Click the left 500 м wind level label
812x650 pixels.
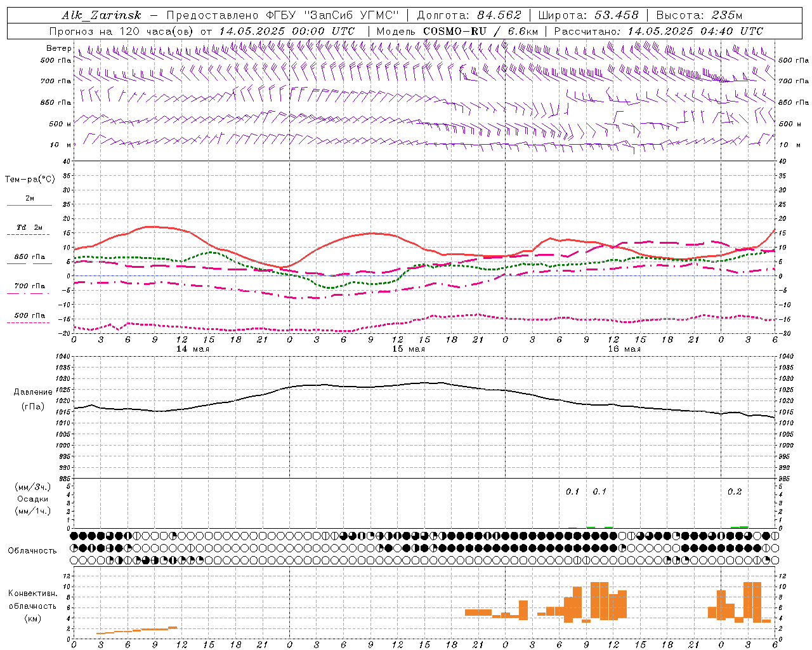[60, 124]
